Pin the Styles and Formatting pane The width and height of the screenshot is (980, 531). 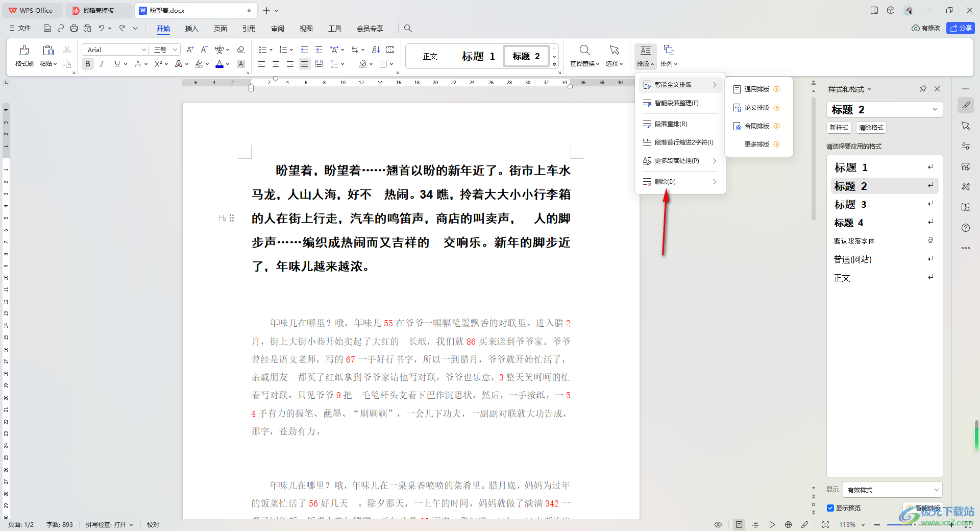(x=923, y=89)
